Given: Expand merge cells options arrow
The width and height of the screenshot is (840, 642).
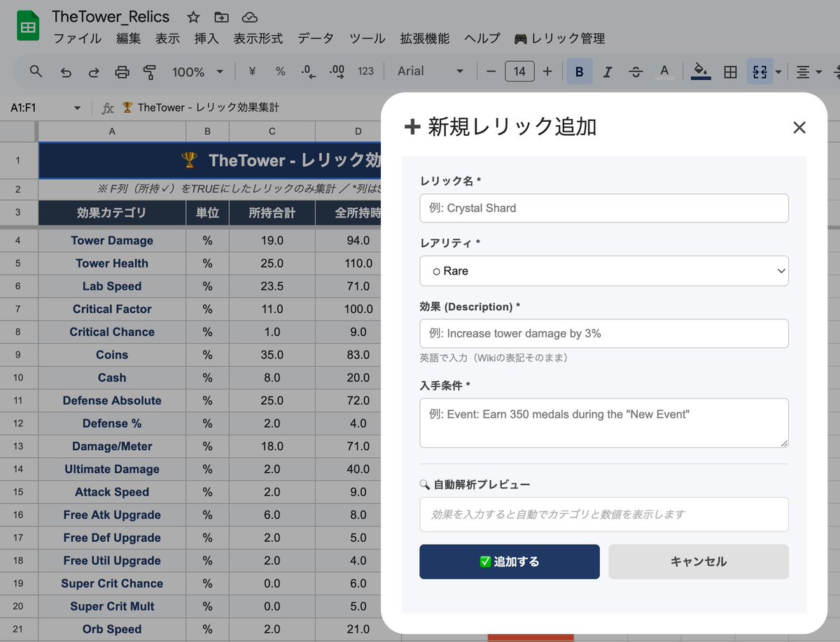Looking at the screenshot, I should (778, 71).
